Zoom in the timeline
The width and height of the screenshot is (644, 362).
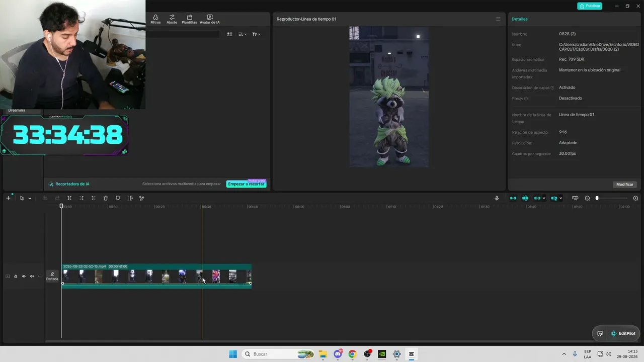pos(635,198)
